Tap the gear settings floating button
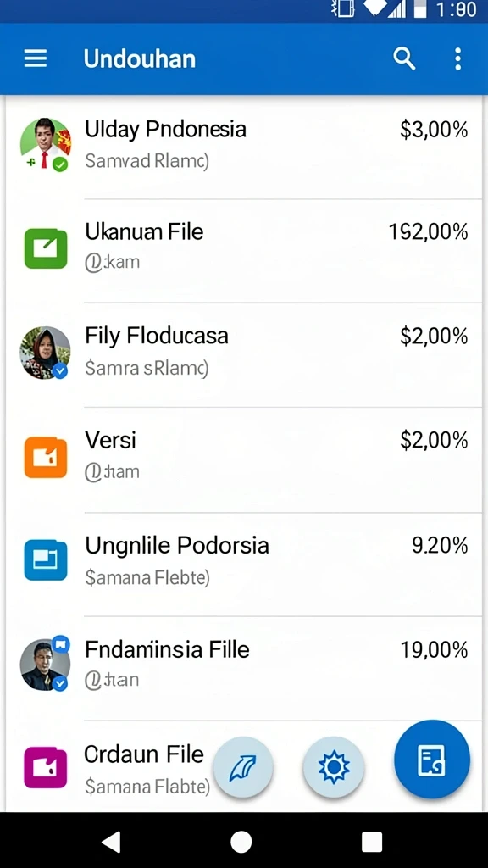The image size is (488, 868). (x=334, y=766)
